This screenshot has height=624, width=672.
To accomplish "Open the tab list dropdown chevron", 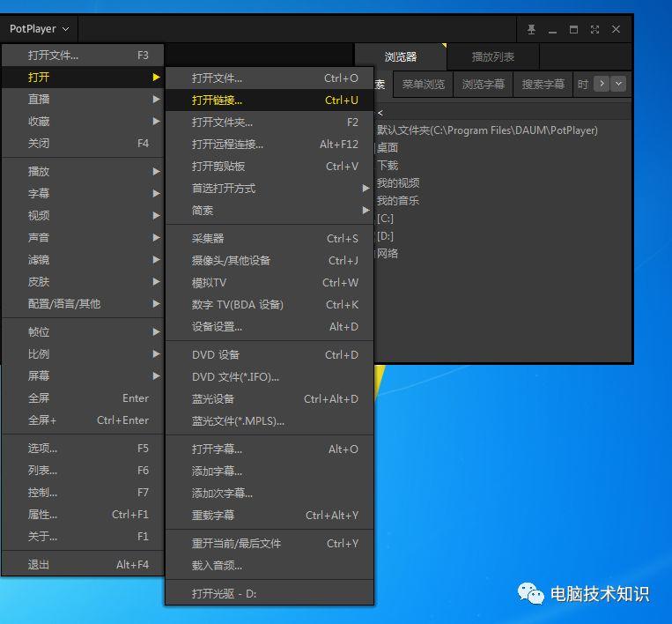I will coord(618,84).
